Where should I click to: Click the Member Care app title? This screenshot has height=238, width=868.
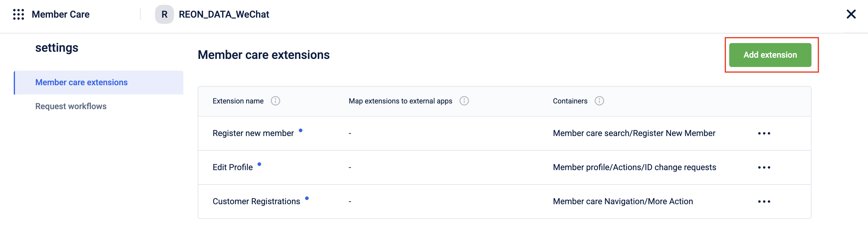(61, 14)
